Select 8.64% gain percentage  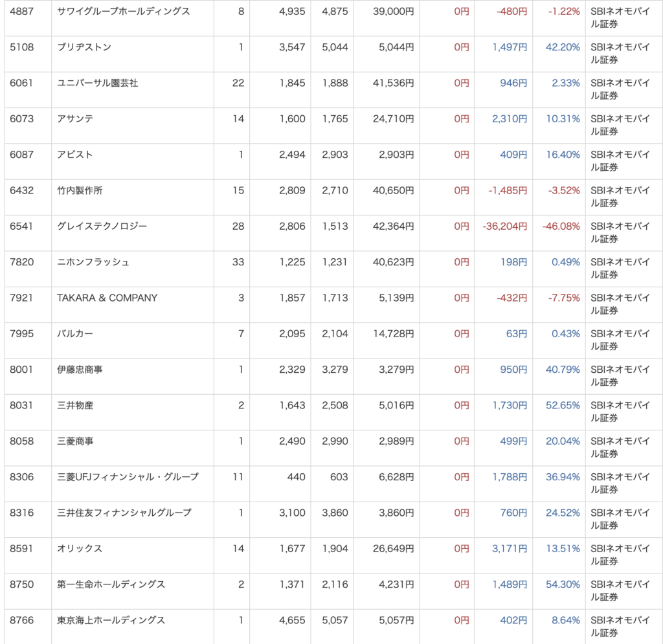click(565, 620)
